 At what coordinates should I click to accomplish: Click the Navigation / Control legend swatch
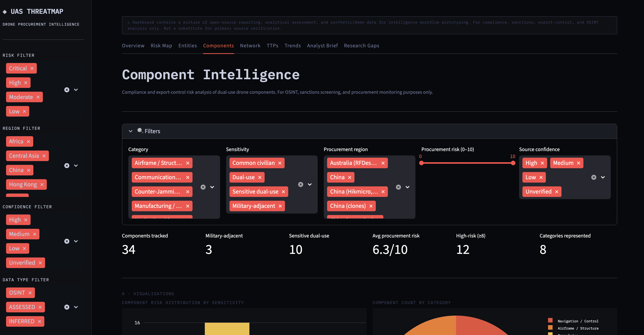pos(550,320)
